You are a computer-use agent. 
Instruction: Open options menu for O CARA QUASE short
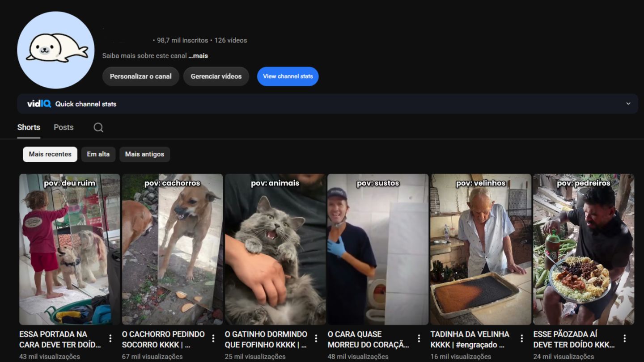(x=419, y=338)
